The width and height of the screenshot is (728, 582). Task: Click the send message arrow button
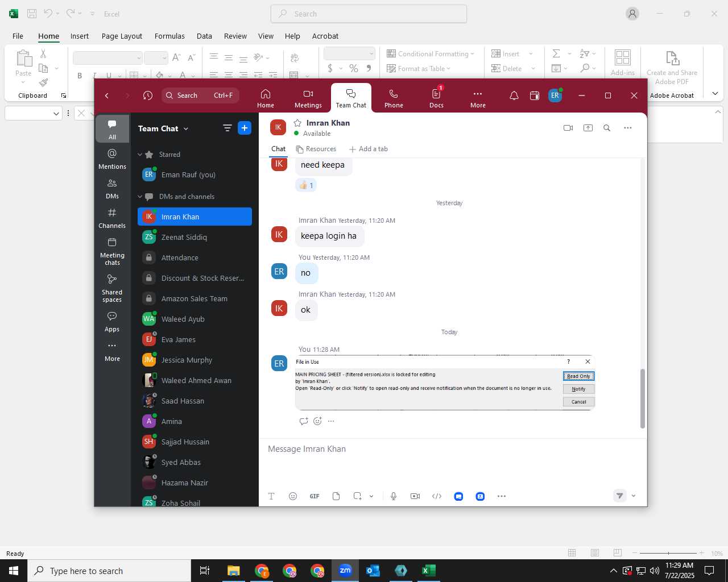pos(619,496)
